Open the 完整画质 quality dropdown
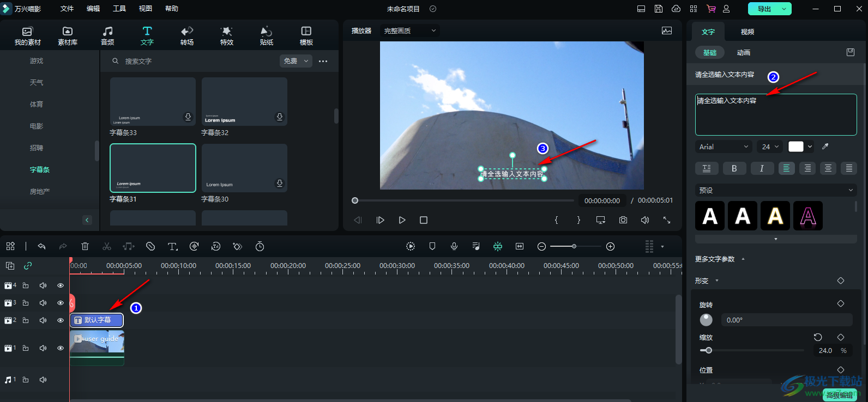Image resolution: width=868 pixels, height=402 pixels. click(409, 31)
